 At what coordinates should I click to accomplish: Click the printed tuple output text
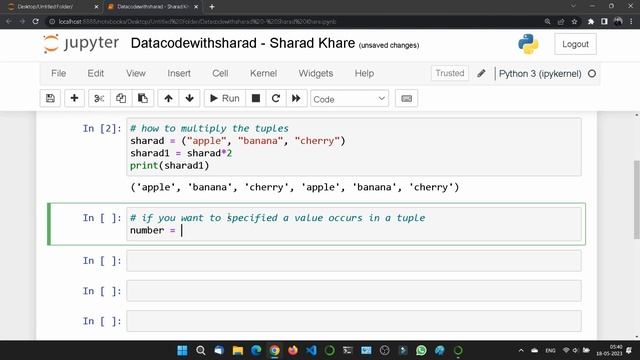(x=295, y=187)
